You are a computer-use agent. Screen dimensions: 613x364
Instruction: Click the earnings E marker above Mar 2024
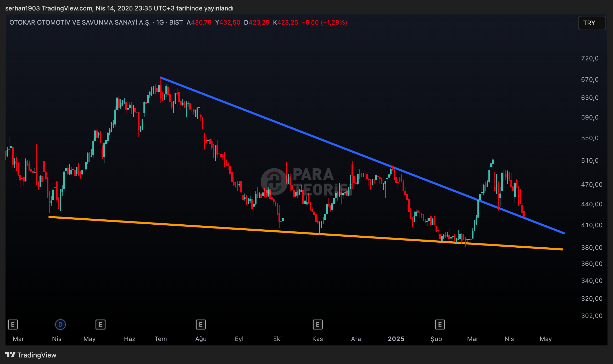pyautogui.click(x=13, y=325)
